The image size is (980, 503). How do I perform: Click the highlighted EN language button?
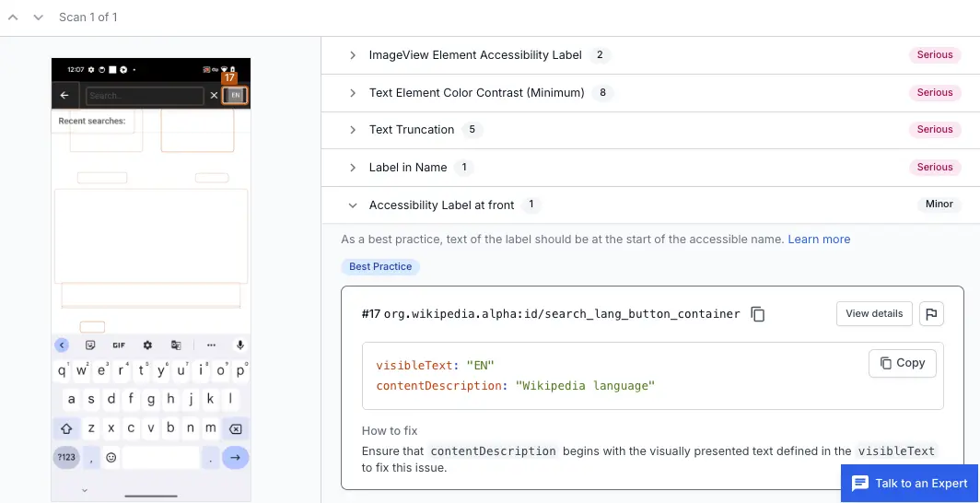[x=235, y=95]
